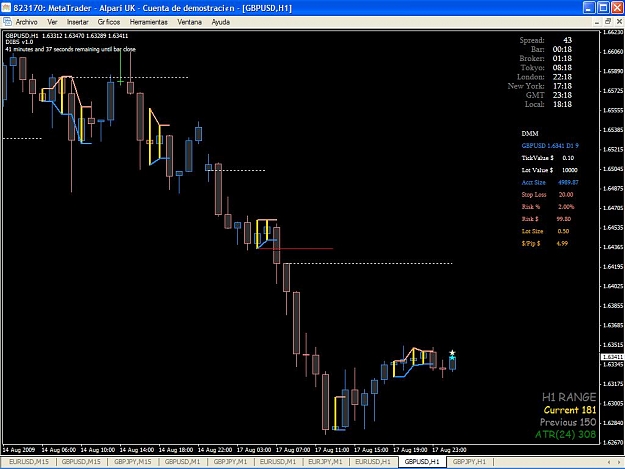Switch to the EURUSD,H1 chart tab
The image size is (625, 469).
click(373, 462)
